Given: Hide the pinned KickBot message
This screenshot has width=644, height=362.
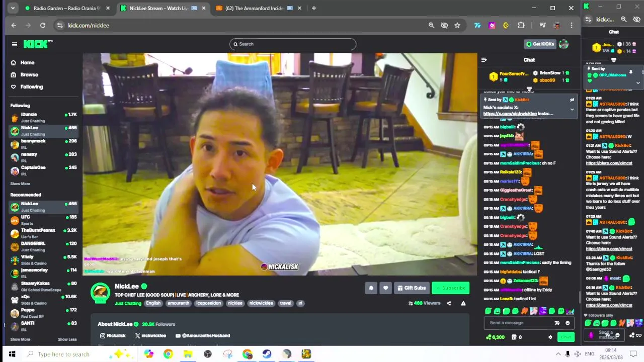Looking at the screenshot, I should click(x=572, y=100).
